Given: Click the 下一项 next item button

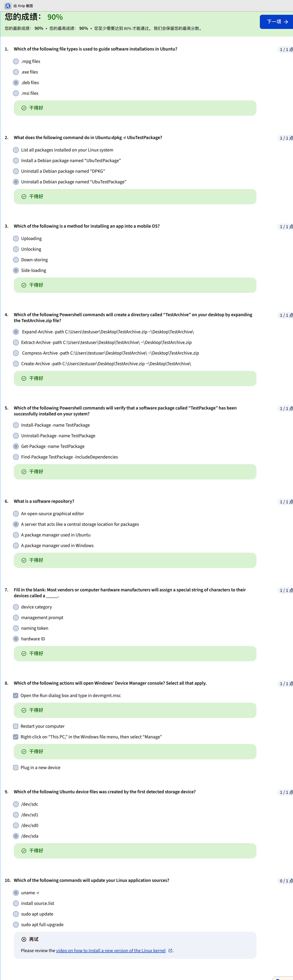Looking at the screenshot, I should (x=277, y=22).
